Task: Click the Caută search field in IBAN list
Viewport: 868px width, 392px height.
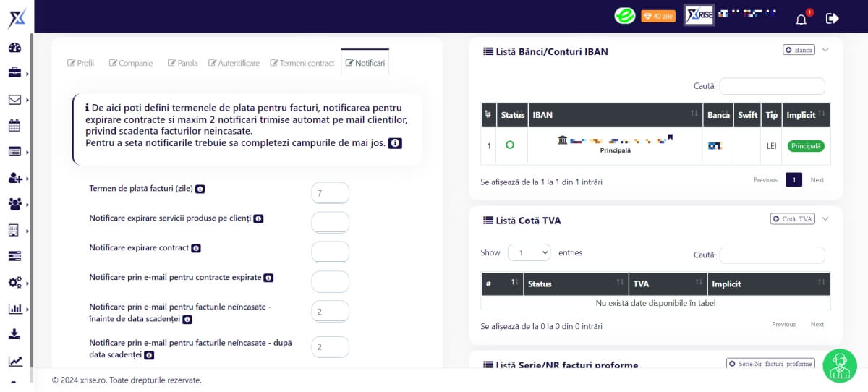Action: click(772, 86)
